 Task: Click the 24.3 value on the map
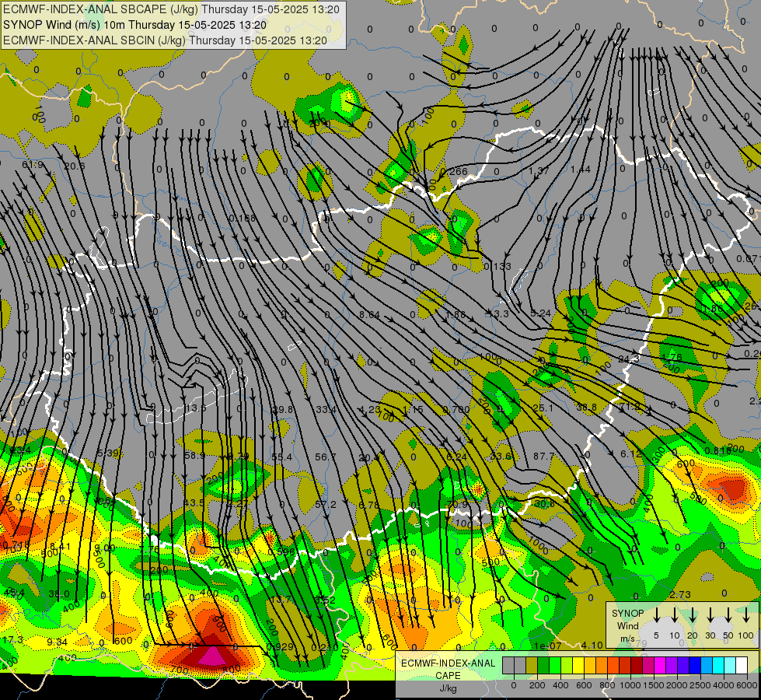pos(629,359)
